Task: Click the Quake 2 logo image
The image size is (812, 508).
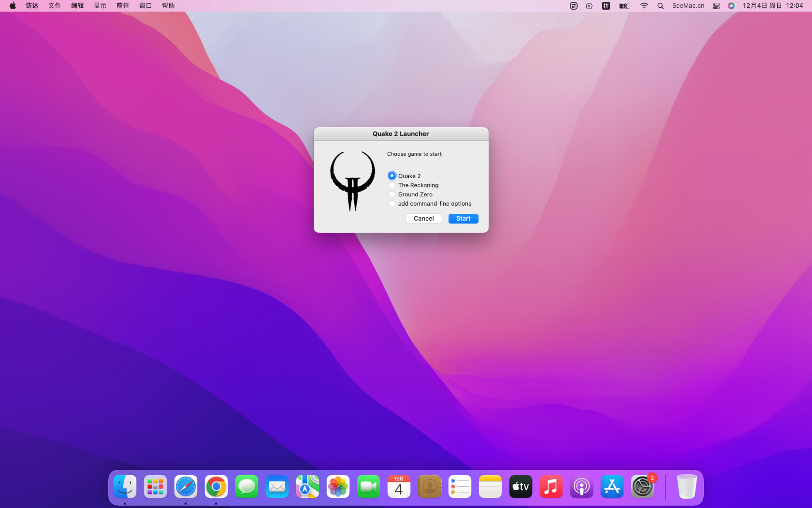Action: click(352, 180)
